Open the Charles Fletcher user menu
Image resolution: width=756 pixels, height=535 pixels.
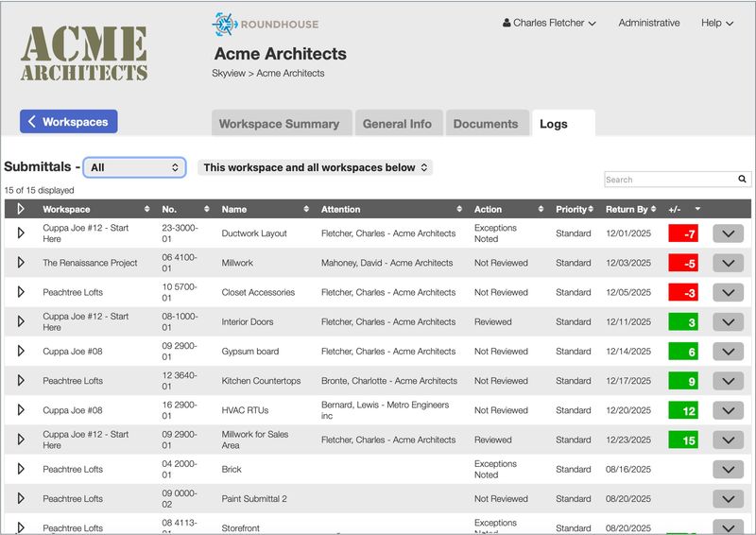(549, 23)
